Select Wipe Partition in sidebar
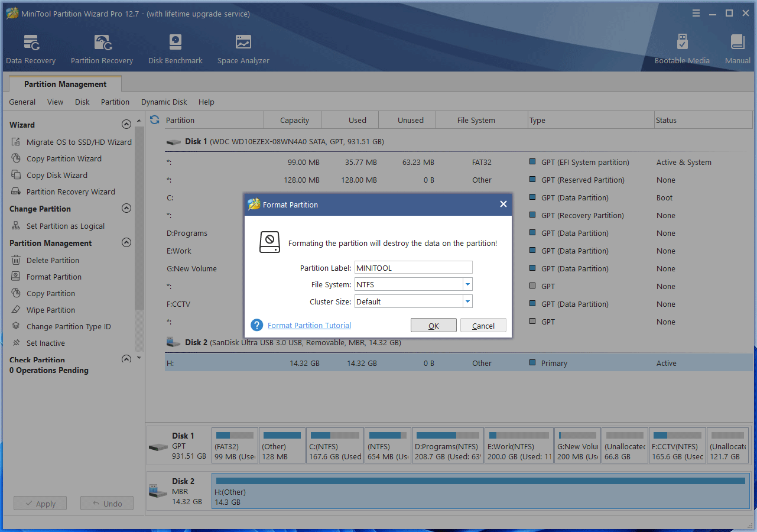757x532 pixels. 43,310
